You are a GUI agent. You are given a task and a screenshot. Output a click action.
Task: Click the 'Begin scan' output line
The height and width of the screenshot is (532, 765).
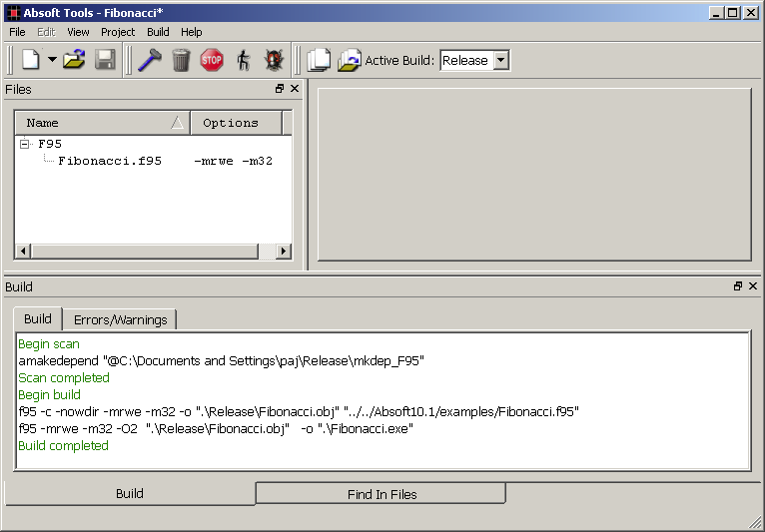(49, 344)
